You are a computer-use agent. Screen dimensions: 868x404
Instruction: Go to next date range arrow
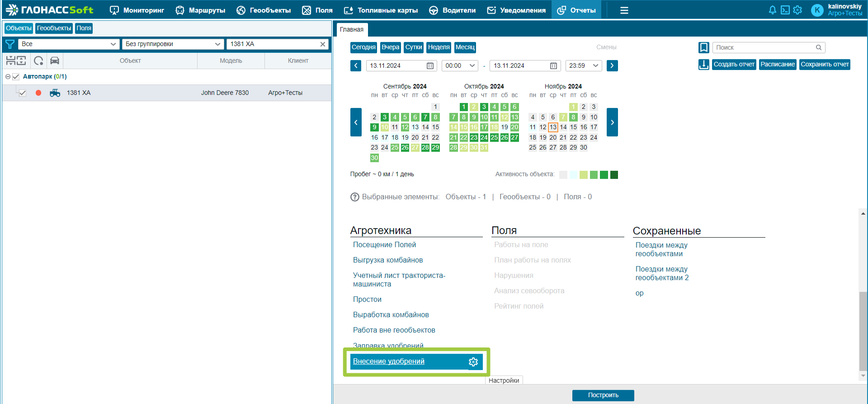pos(612,66)
